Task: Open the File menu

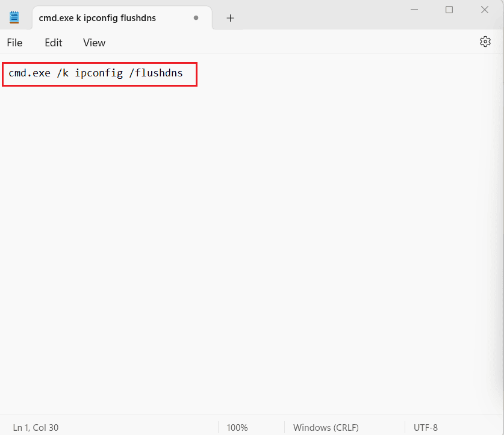Action: pos(14,43)
